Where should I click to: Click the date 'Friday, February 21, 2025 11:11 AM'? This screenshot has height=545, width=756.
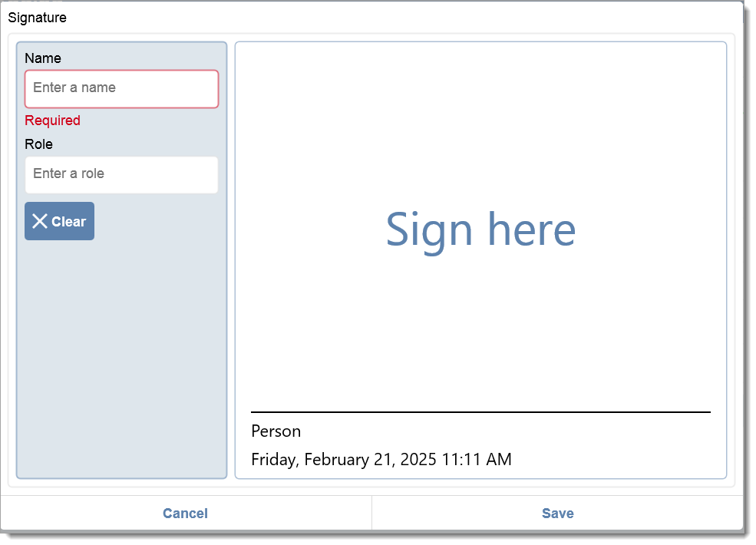click(x=381, y=459)
